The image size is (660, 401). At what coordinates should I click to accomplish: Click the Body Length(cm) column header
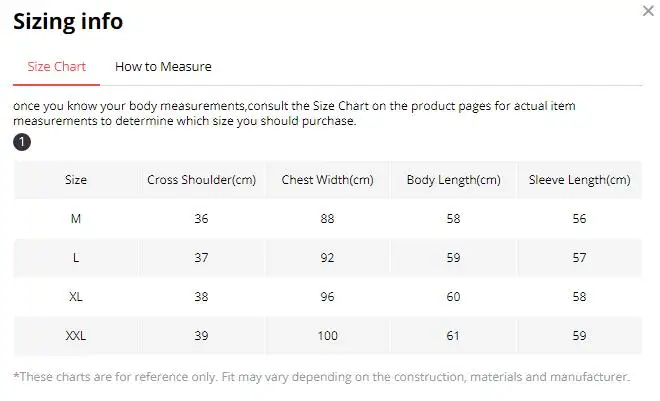click(x=453, y=180)
